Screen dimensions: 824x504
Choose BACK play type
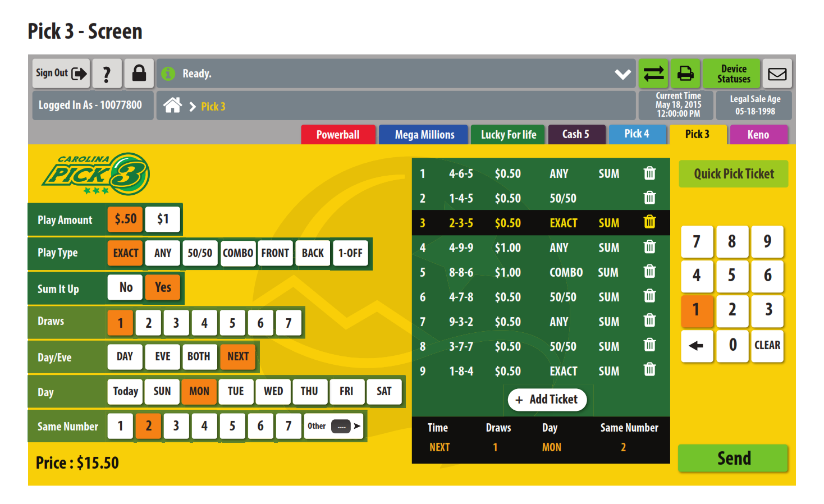[x=313, y=253]
